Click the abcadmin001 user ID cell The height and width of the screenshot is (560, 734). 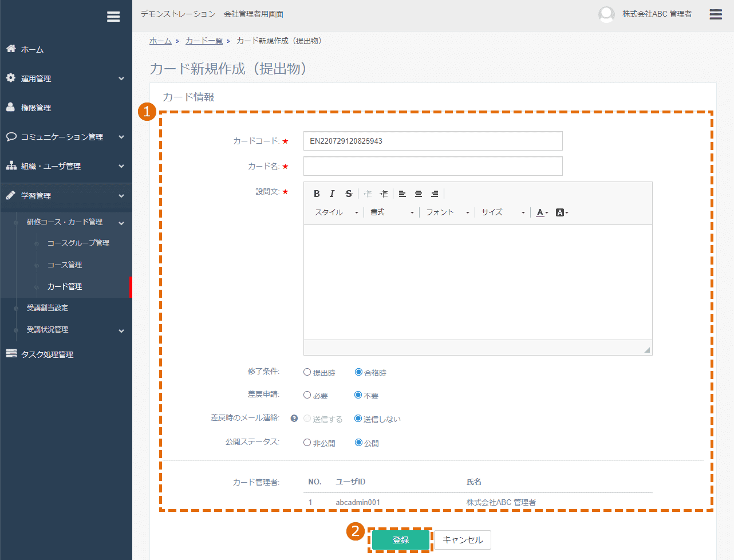click(358, 502)
